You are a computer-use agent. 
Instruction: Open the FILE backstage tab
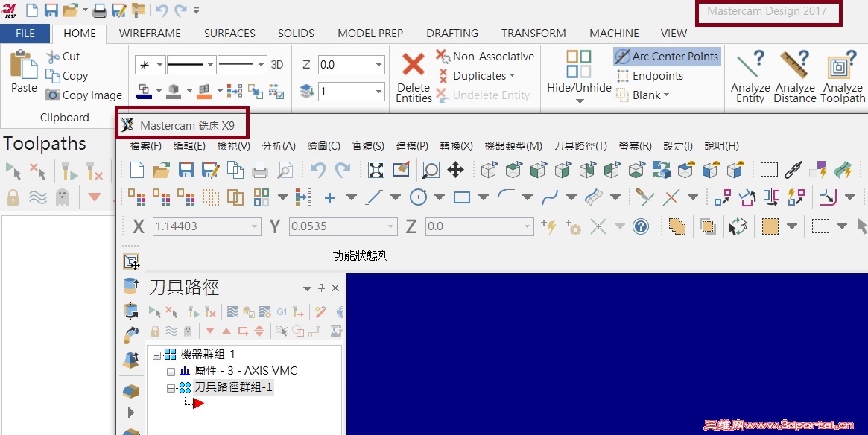[x=25, y=34]
